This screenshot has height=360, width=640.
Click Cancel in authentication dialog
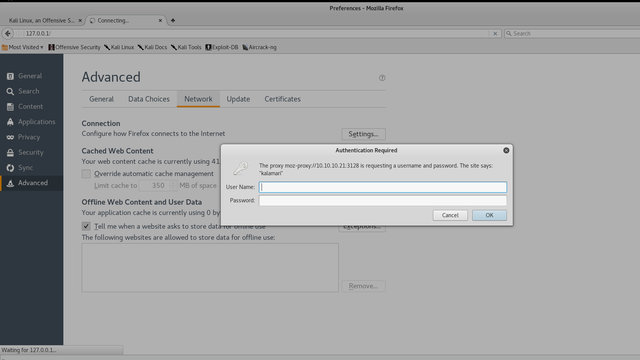pyautogui.click(x=450, y=215)
